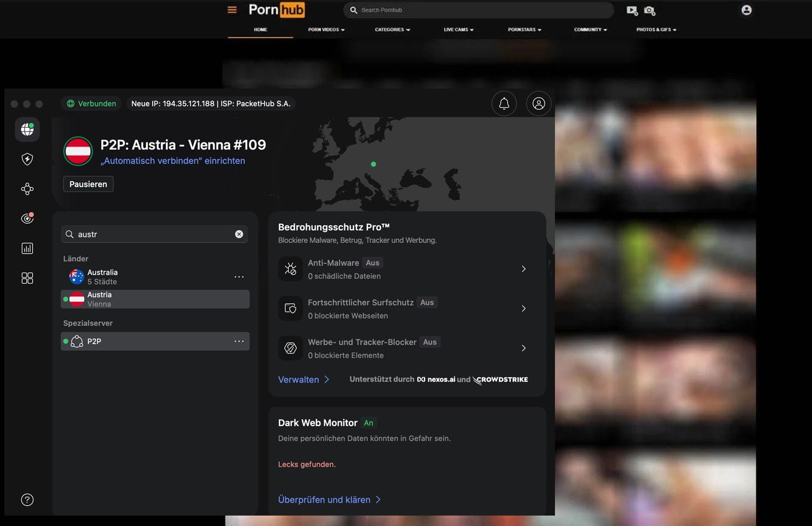Open help via the question mark icon
The width and height of the screenshot is (812, 526).
[x=27, y=499]
